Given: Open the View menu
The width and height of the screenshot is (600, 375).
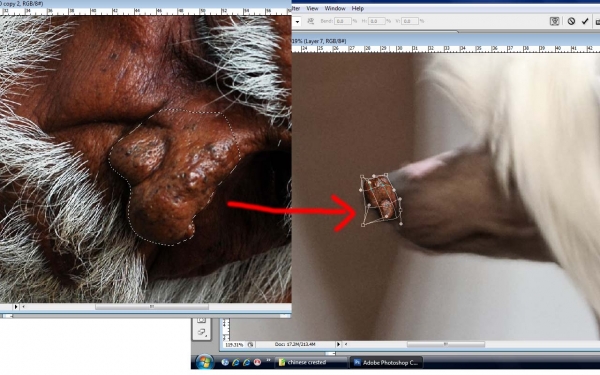Looking at the screenshot, I should (x=312, y=8).
